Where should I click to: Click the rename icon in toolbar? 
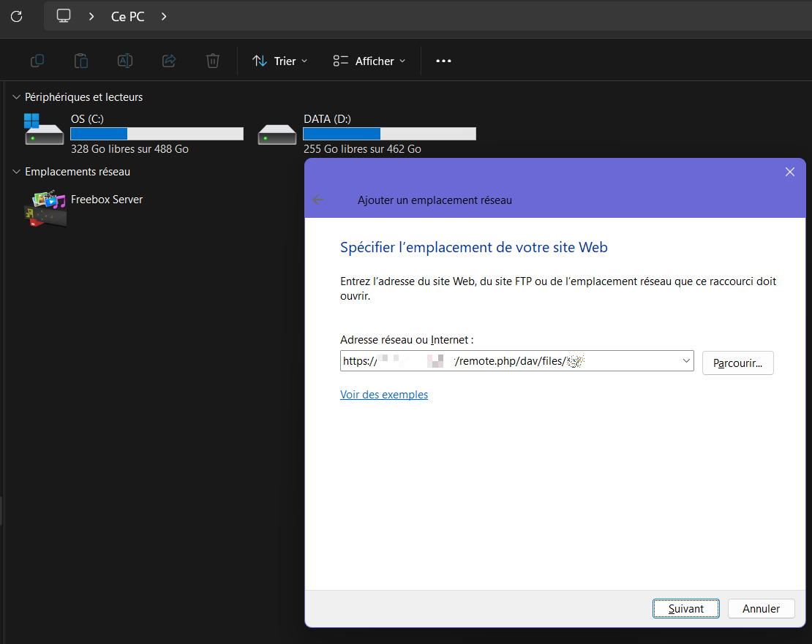point(125,61)
